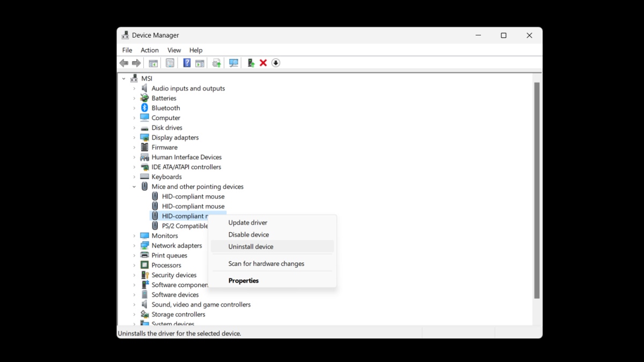Choose Update driver from the context menu
Screen dimensions: 644x362
(x=272, y=223)
